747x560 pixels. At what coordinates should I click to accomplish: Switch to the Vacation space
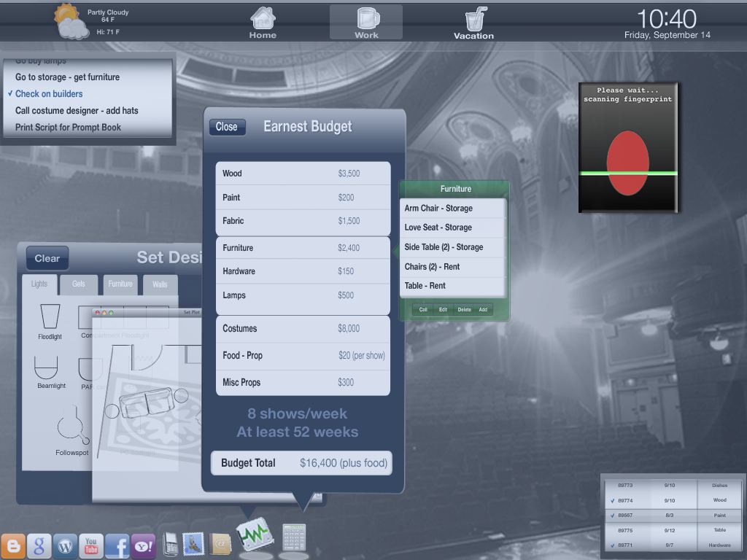473,23
